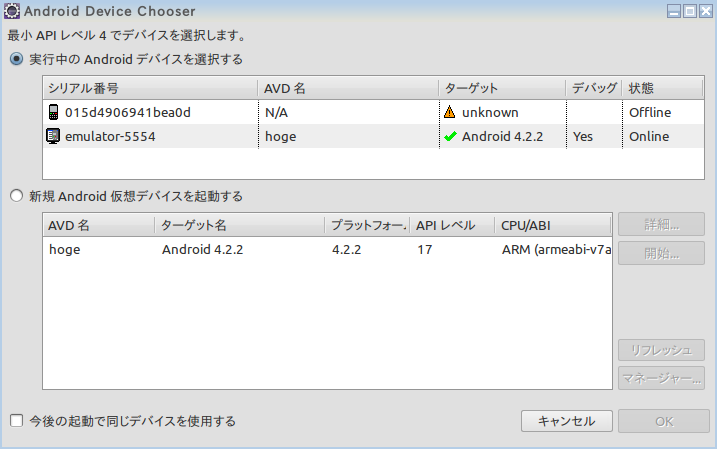Sort by the デバッグ column header
The image size is (717, 449).
tap(594, 88)
